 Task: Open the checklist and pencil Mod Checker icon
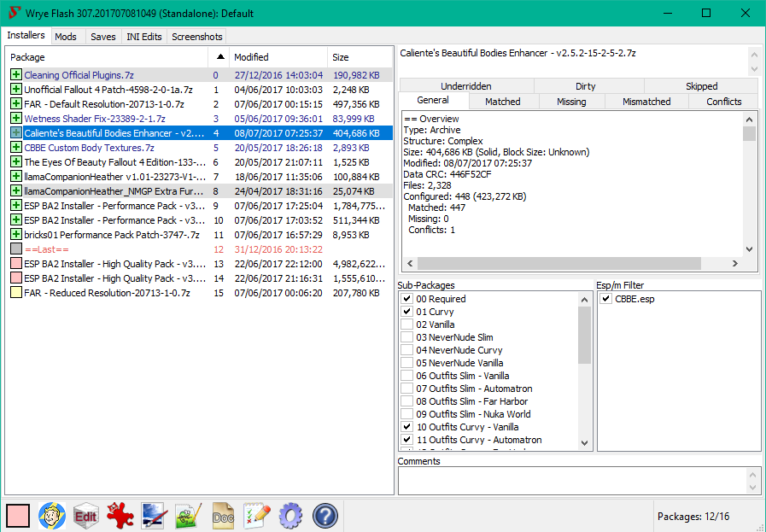tap(257, 516)
